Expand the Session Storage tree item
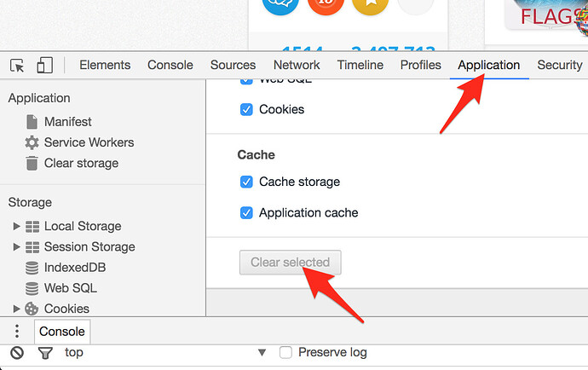The width and height of the screenshot is (588, 370). click(16, 247)
